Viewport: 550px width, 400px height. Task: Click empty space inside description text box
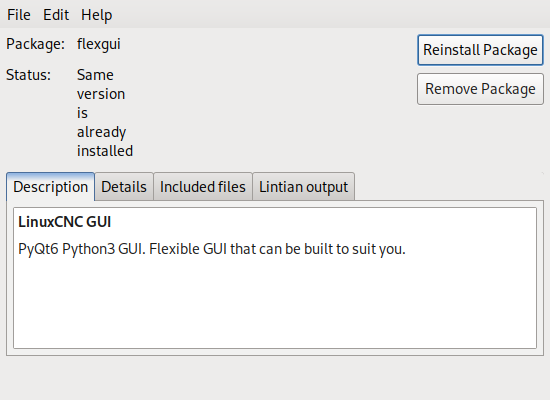point(275,305)
